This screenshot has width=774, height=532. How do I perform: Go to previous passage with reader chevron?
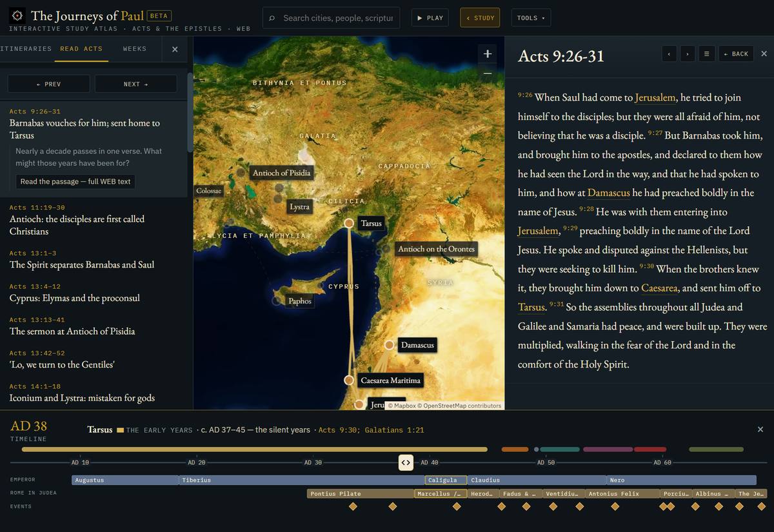click(x=670, y=54)
